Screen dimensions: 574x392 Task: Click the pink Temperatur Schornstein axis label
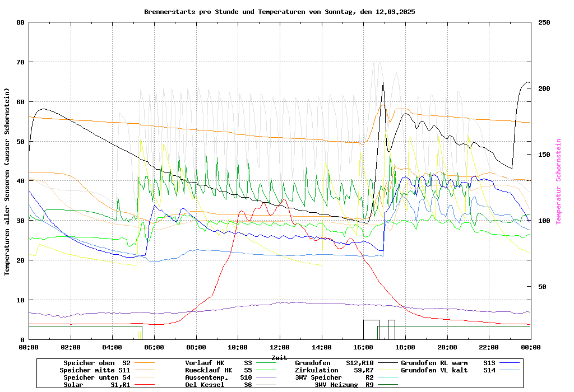tap(558, 181)
